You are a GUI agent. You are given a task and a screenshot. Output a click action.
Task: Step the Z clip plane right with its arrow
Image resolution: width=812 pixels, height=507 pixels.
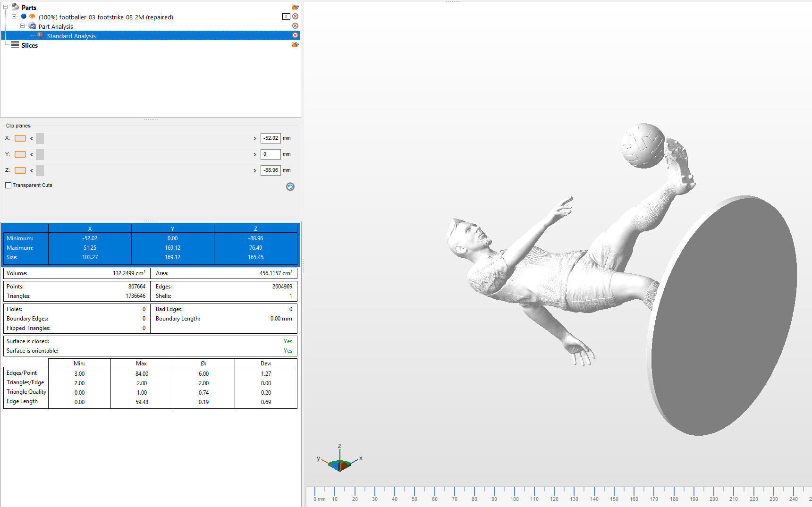click(x=255, y=170)
